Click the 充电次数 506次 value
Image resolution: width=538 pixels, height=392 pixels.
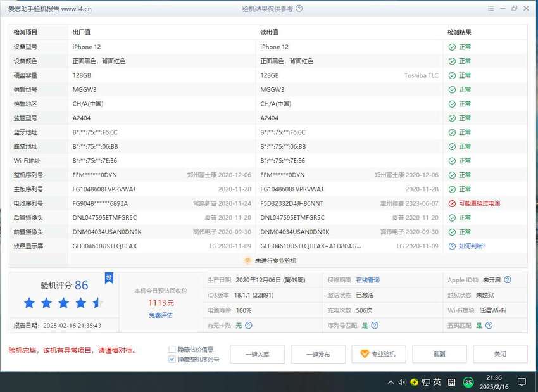point(364,310)
